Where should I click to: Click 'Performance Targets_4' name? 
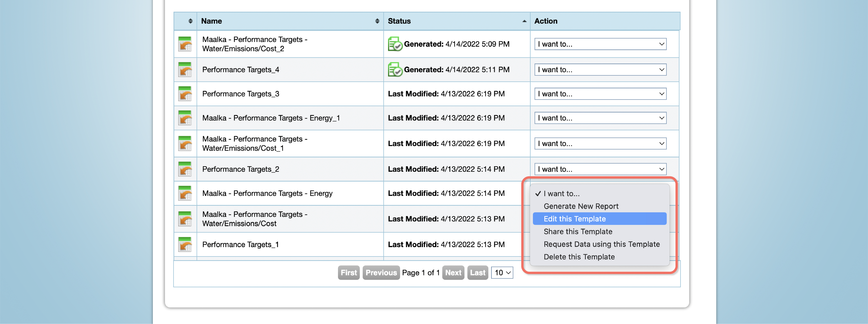[x=241, y=70]
